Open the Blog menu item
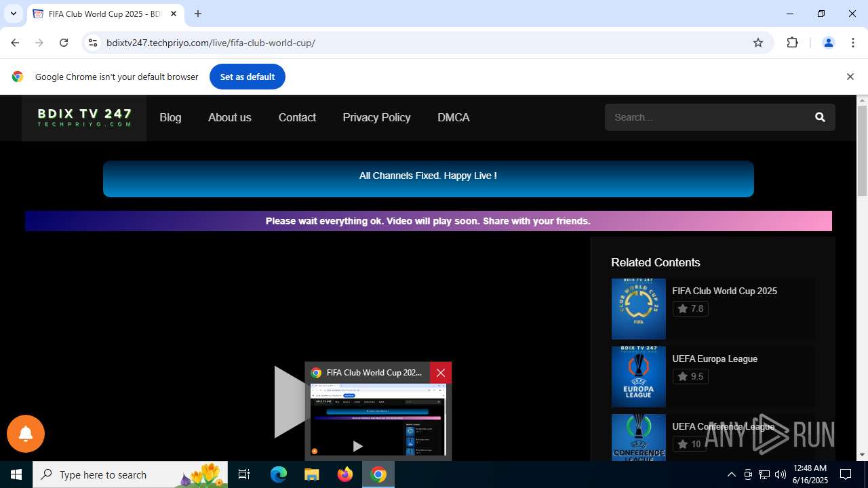 click(x=170, y=117)
